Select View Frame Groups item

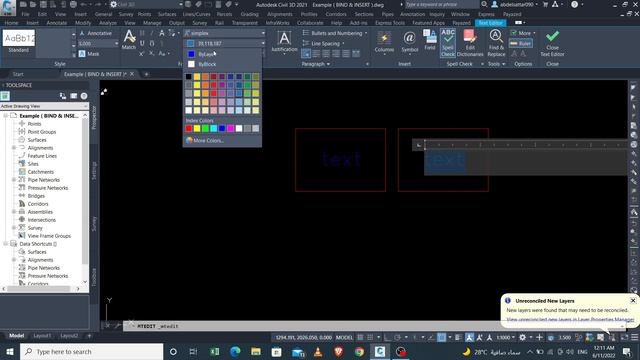coord(49,236)
